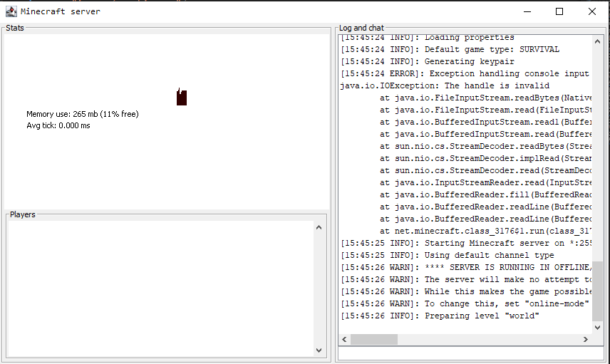Click 'The server will make no attempt' warning line
This screenshot has height=364, width=610.
coord(466,280)
